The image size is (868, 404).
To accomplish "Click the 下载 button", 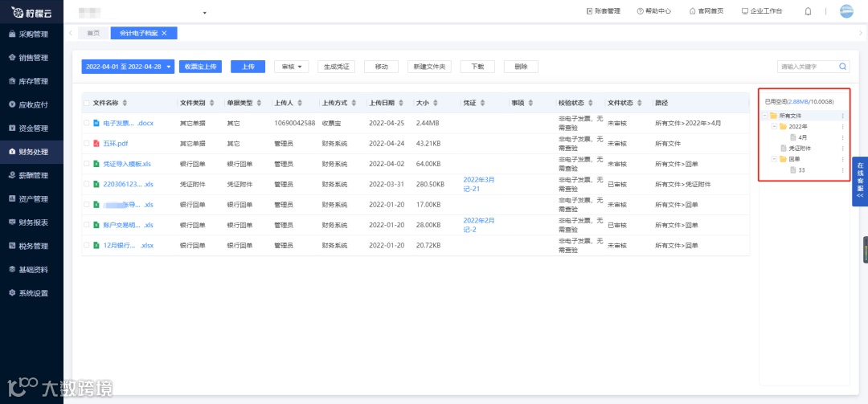I will tap(477, 67).
